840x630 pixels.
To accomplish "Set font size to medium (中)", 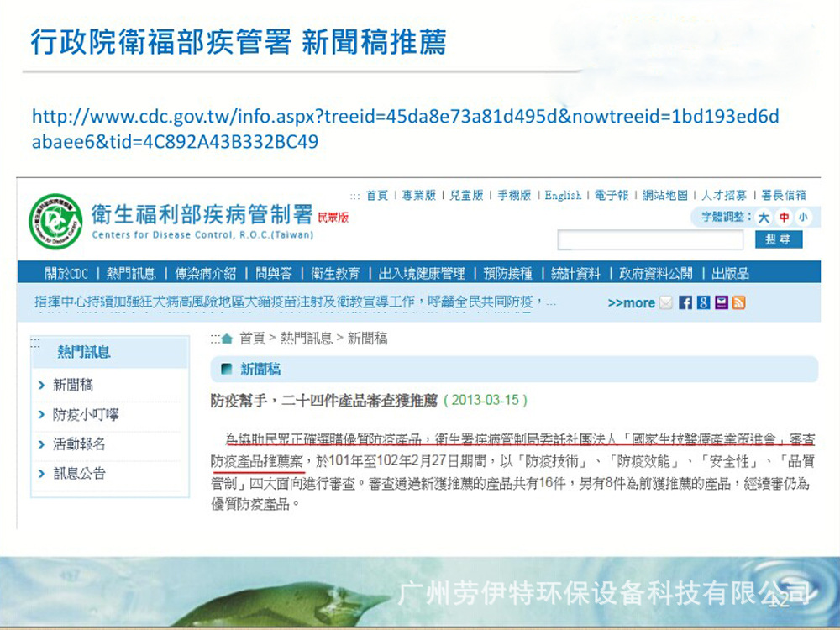I will [x=784, y=218].
